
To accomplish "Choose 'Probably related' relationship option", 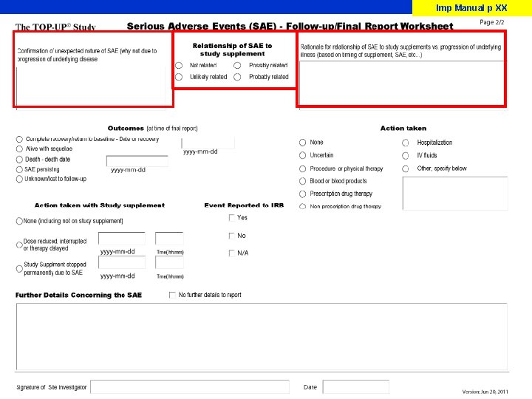I will tap(237, 77).
